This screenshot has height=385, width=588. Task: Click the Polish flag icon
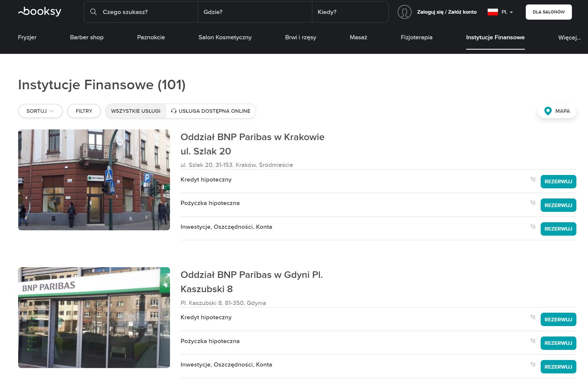tap(492, 12)
